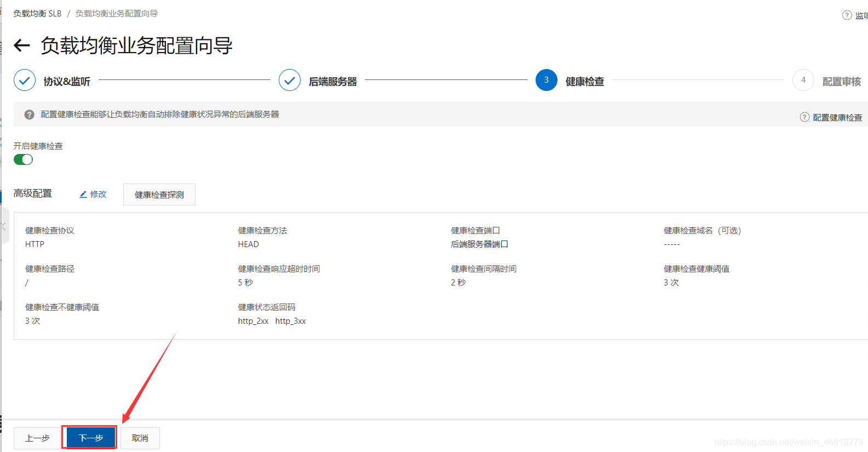Expand the collapsed left sidebar handle

[x=4, y=226]
